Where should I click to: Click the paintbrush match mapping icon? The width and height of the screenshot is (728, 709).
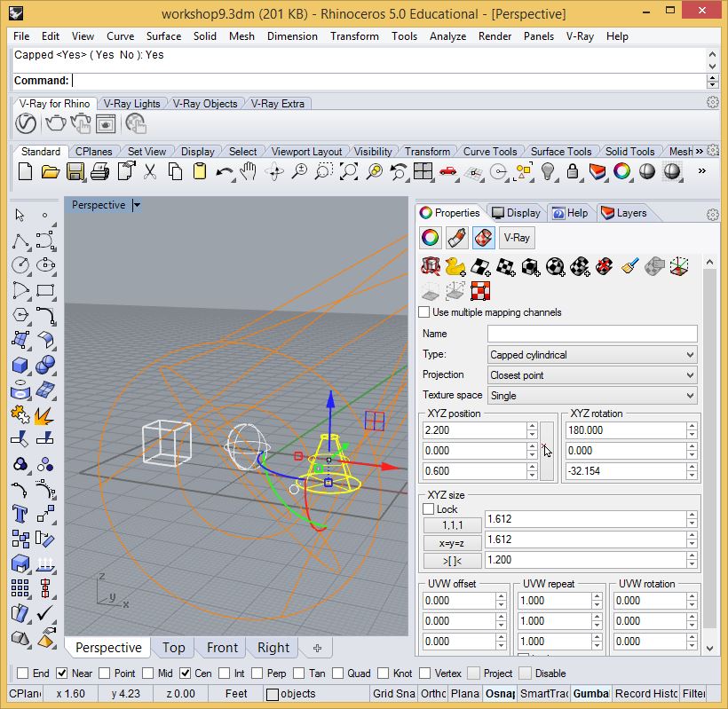[629, 267]
